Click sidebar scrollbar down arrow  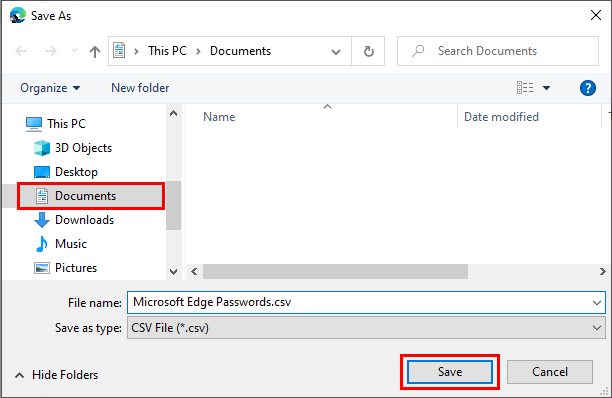point(174,272)
